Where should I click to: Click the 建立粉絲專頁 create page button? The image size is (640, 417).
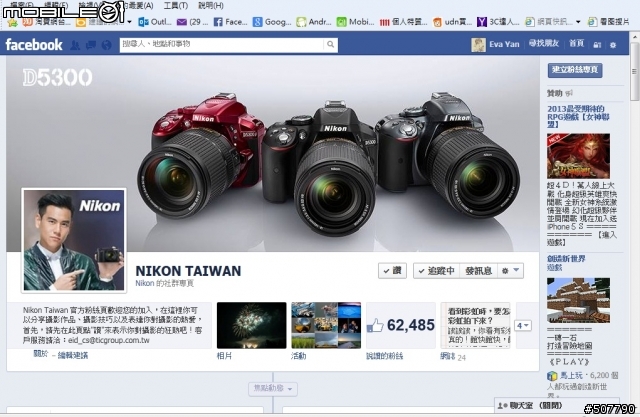click(575, 70)
